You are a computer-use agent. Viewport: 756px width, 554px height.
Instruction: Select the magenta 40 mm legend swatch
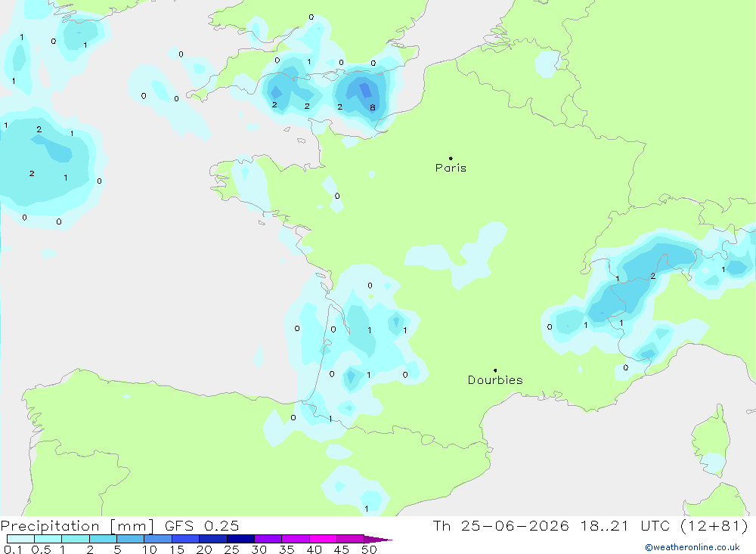323,539
